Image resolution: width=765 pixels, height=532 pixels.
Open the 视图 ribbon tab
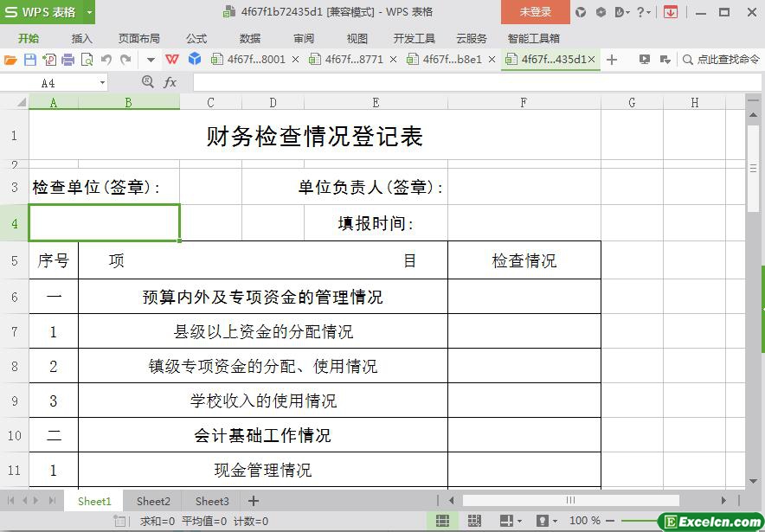(357, 39)
